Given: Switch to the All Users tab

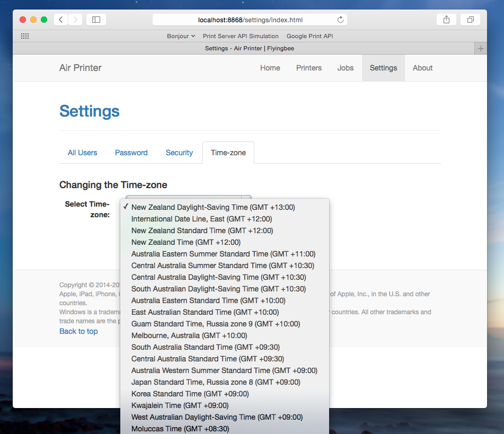Looking at the screenshot, I should 82,153.
